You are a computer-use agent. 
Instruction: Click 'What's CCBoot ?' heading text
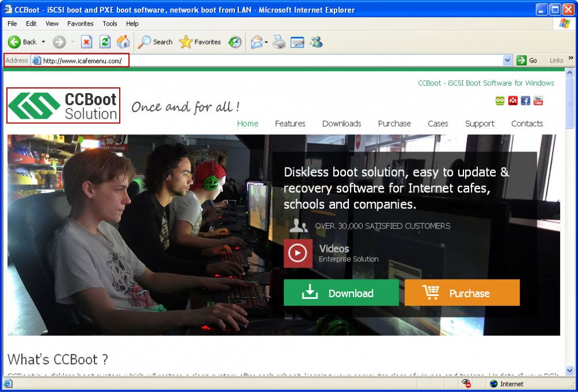pos(58,359)
